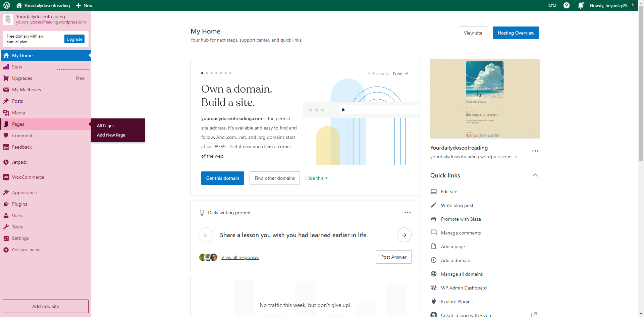Go to the Next card
Viewport: 644px width, 317px height.
click(x=400, y=73)
